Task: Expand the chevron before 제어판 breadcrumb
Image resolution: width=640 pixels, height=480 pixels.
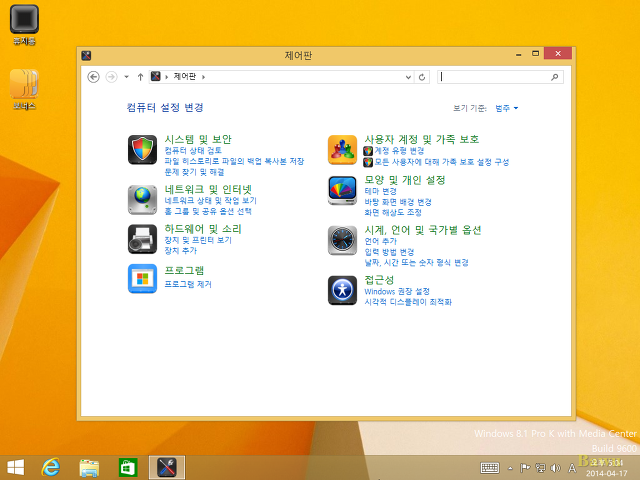Action: click(167, 77)
